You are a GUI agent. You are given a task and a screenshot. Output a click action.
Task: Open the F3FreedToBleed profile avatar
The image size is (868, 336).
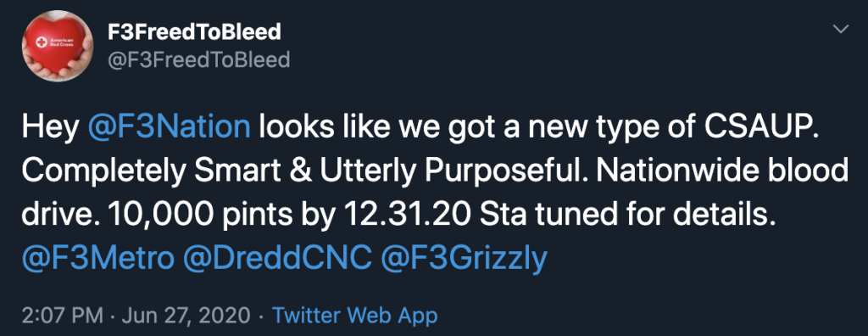tap(57, 46)
